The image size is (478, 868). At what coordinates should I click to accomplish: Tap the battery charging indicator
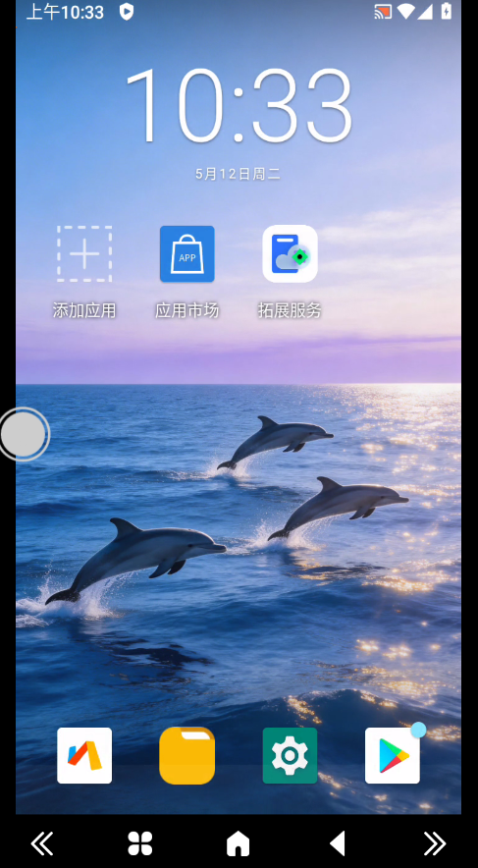(x=446, y=11)
